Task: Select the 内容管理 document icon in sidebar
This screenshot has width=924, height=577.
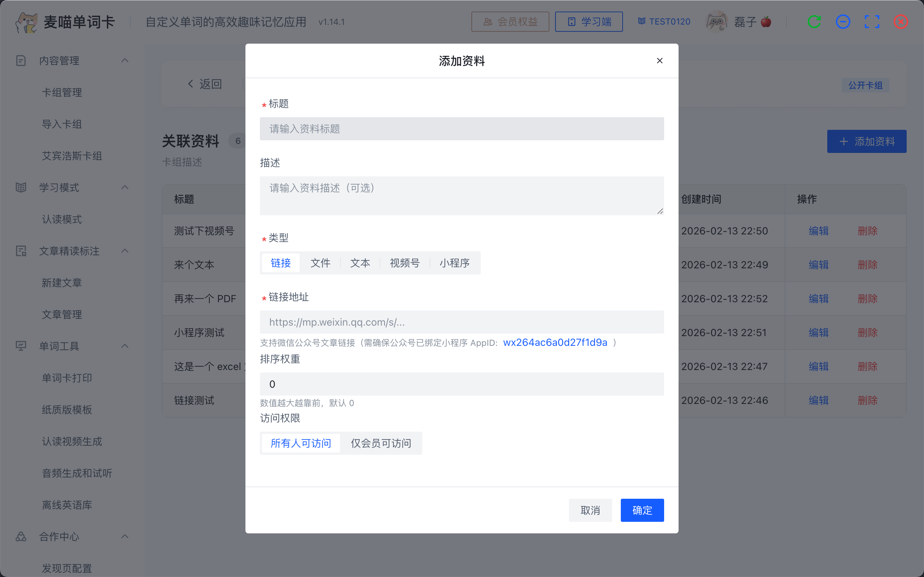Action: [x=21, y=60]
